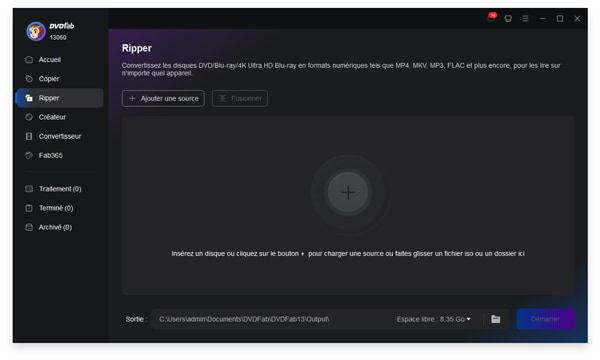The image size is (600, 360).
Task: Click the Fusionner button
Action: point(240,99)
